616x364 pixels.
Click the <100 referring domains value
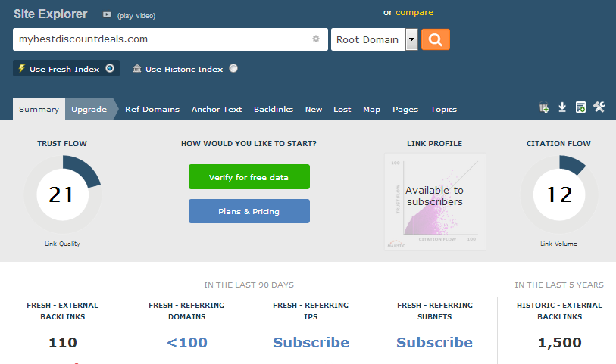tap(187, 342)
